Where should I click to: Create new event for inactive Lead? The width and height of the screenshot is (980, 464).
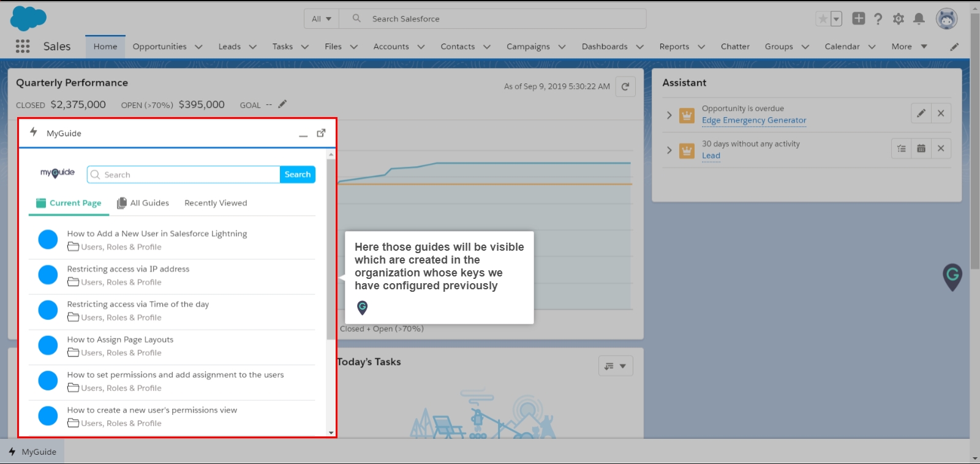[x=921, y=148]
